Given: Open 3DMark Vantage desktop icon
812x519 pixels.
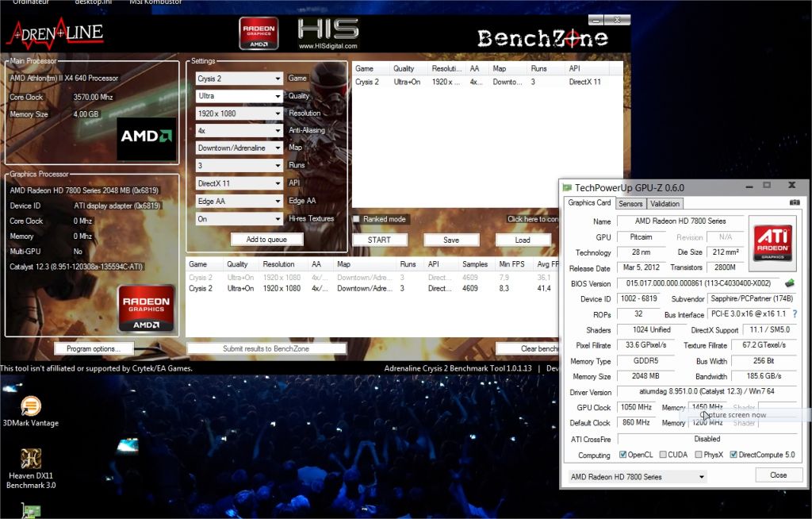Looking at the screenshot, I should [31, 412].
